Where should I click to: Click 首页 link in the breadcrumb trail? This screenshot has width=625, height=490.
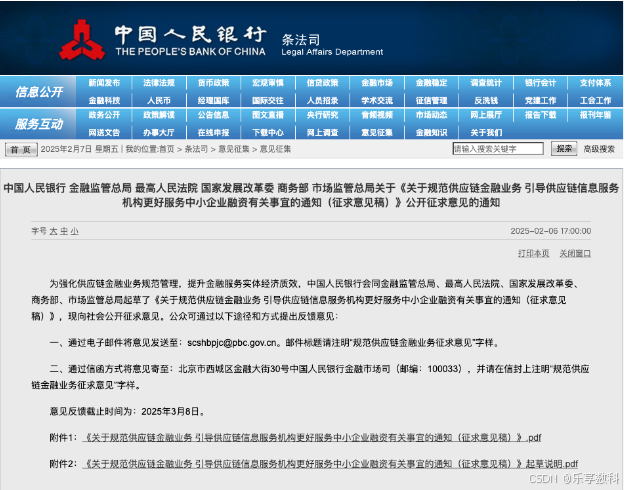tap(167, 149)
